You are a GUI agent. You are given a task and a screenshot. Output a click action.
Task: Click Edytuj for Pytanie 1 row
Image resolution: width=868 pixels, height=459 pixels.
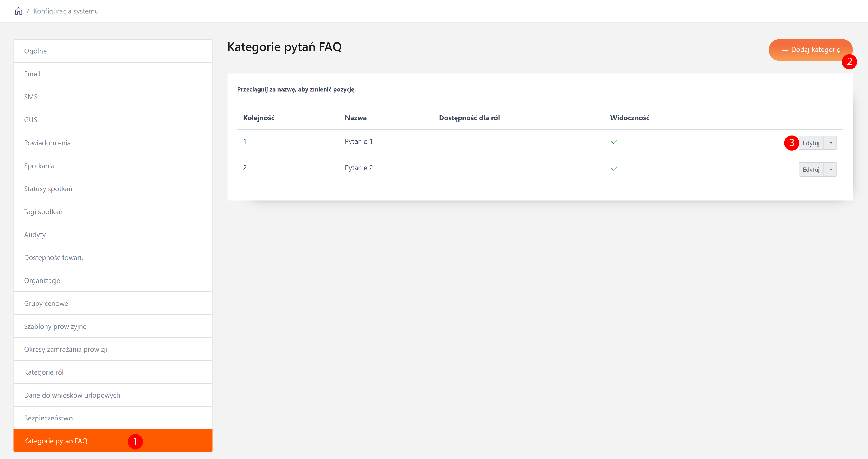click(811, 143)
